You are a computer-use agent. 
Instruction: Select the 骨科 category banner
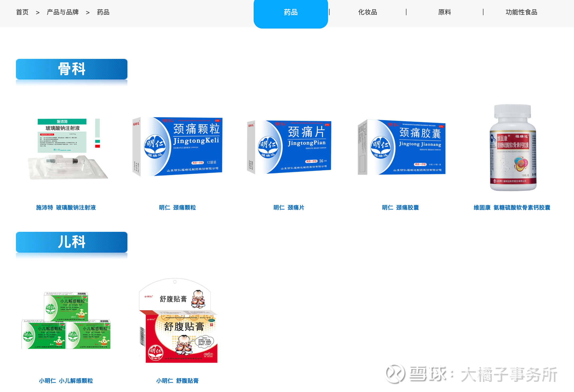click(72, 69)
